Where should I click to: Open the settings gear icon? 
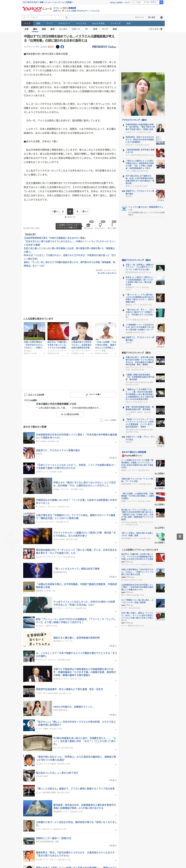coord(161,18)
